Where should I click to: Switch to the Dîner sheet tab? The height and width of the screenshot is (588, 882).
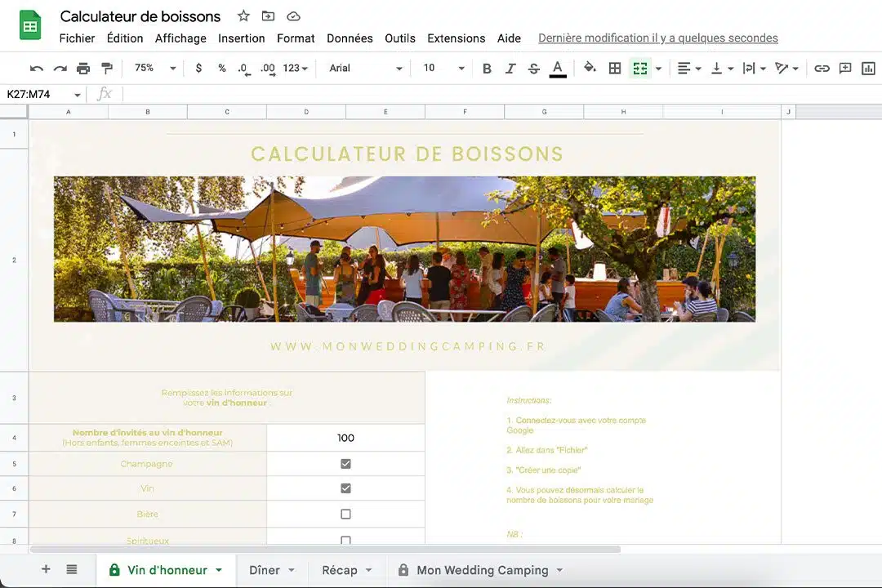coord(272,570)
